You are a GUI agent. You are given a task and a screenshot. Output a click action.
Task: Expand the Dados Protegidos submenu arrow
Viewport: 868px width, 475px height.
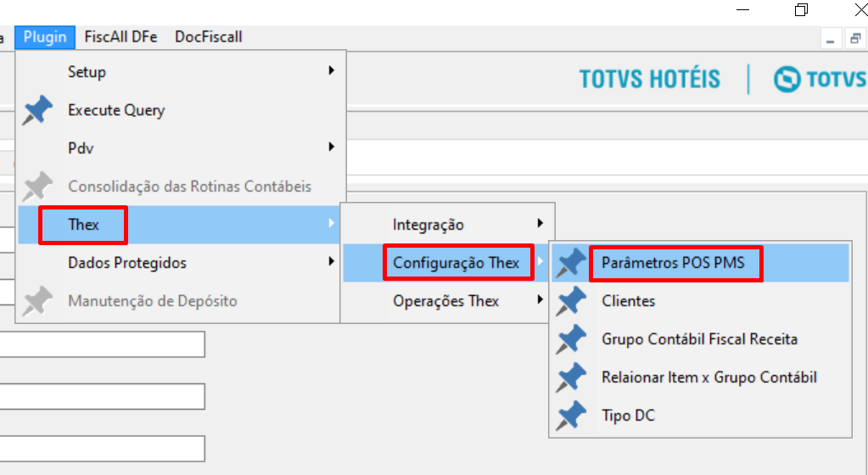point(331,261)
